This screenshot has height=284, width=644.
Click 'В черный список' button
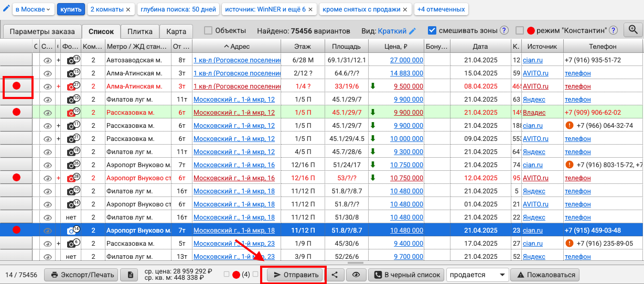(405, 275)
